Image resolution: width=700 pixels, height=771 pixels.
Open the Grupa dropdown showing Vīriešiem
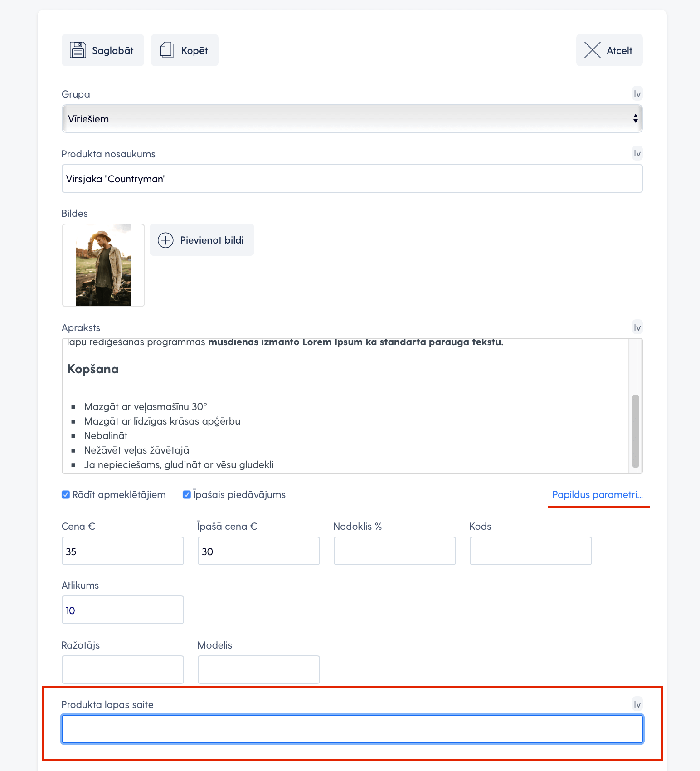point(352,119)
